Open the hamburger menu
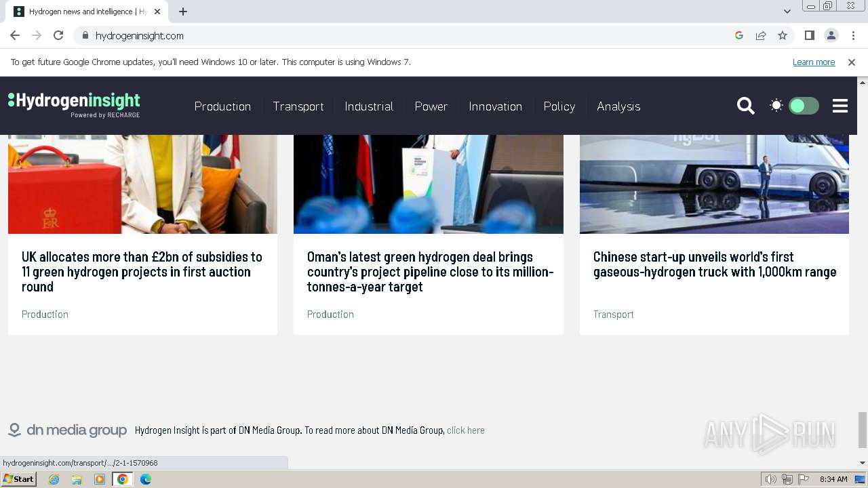The image size is (868, 488). 840,106
